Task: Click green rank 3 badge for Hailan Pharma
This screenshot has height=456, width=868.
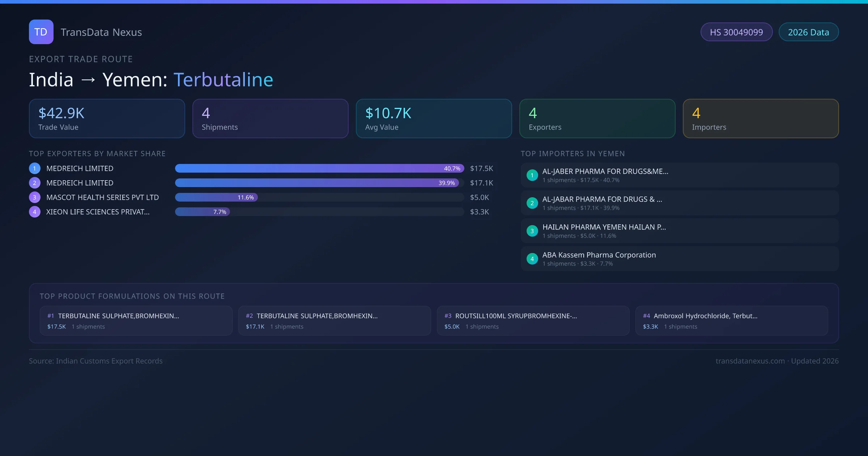Action: pyautogui.click(x=532, y=231)
